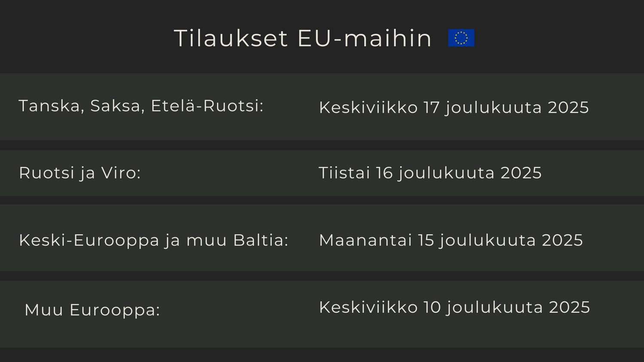Click the EU flag icon
The width and height of the screenshot is (644, 362).
coord(461,38)
